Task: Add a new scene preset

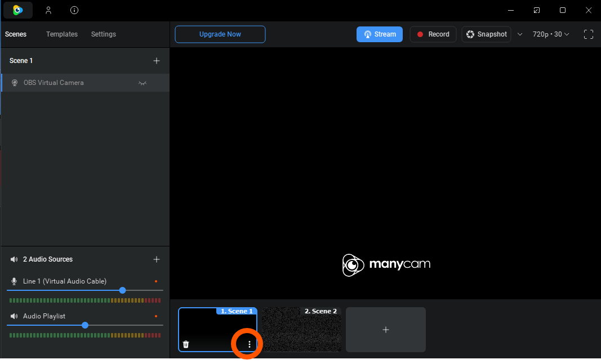Action: tap(386, 330)
